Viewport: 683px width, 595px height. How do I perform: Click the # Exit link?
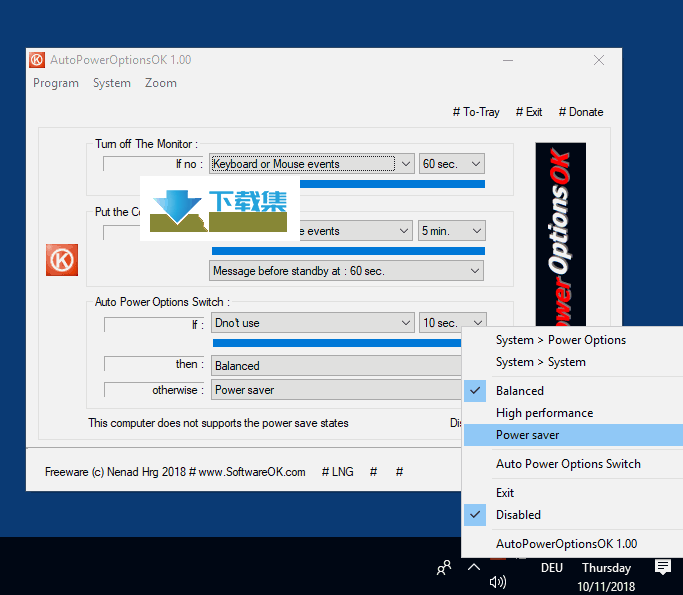pyautogui.click(x=529, y=112)
